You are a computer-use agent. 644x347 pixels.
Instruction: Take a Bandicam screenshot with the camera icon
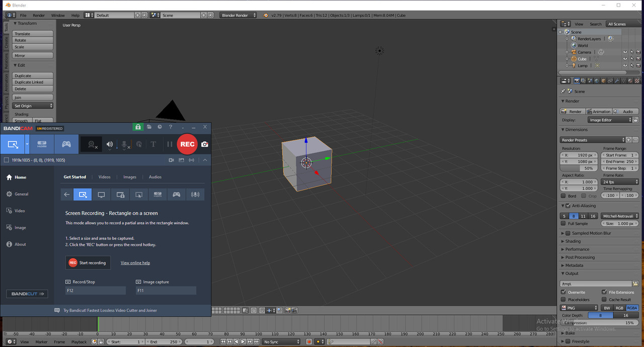[205, 144]
